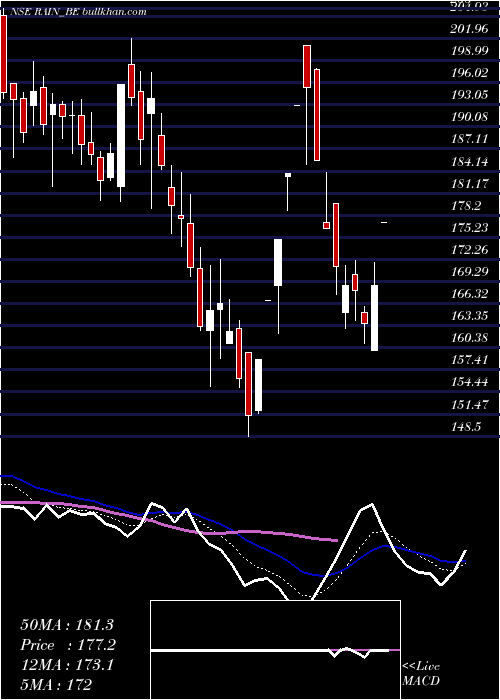Click the Price : 177.2 readout
500x700 pixels.
click(x=68, y=645)
